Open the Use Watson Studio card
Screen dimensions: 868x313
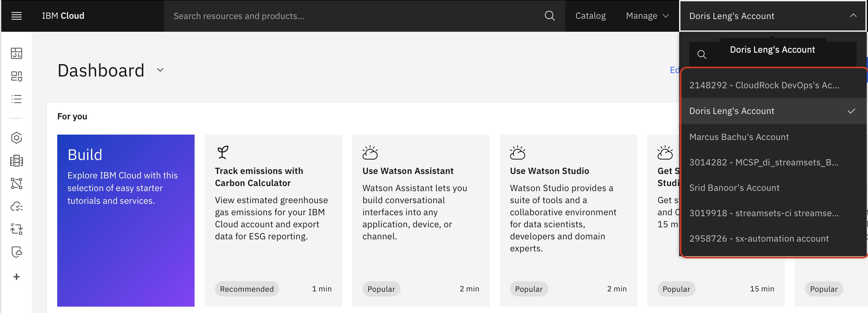[568, 220]
